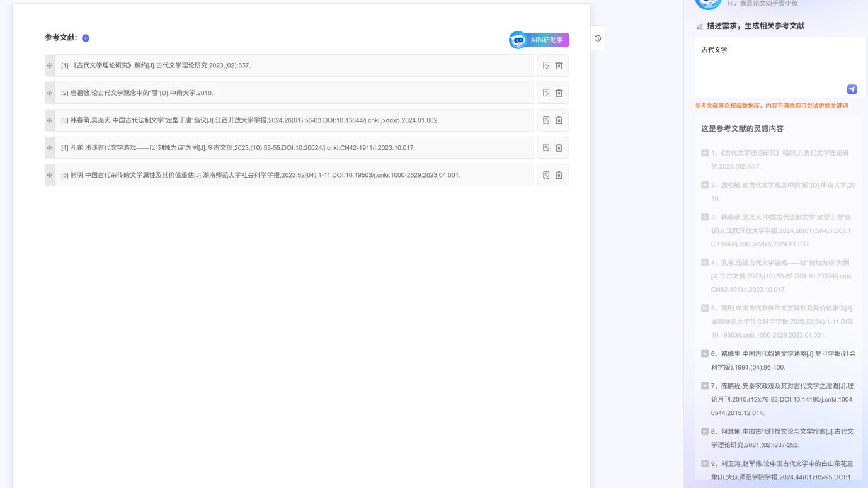This screenshot has width=868, height=488.
Task: Click the greeting 'Hi, 我是论文助手雷小兔'
Action: 762,4
